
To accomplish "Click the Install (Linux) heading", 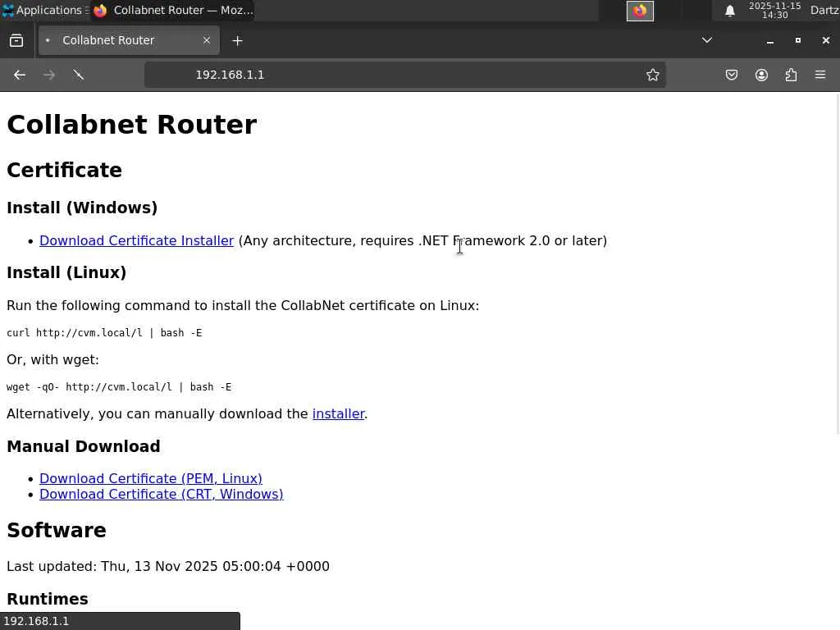I will [66, 272].
